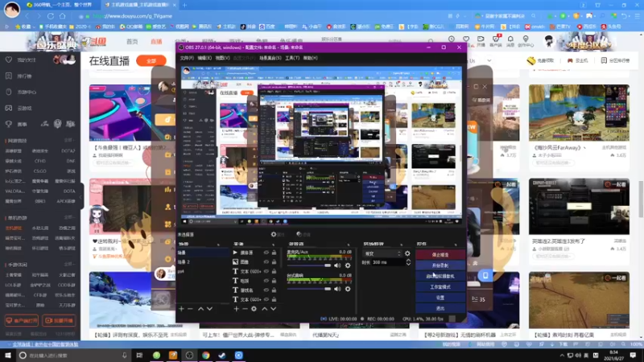Toggle visibility of first text (GDI+) source
This screenshot has width=644, height=362.
click(266, 271)
